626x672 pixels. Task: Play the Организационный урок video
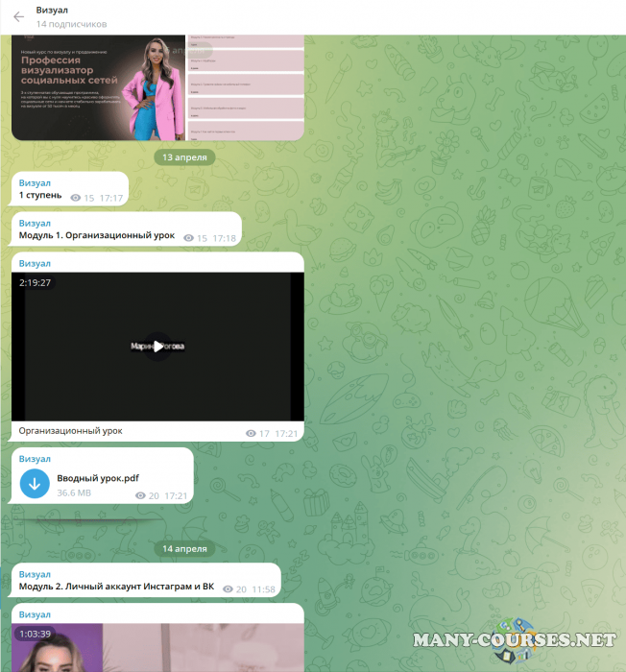tap(157, 347)
